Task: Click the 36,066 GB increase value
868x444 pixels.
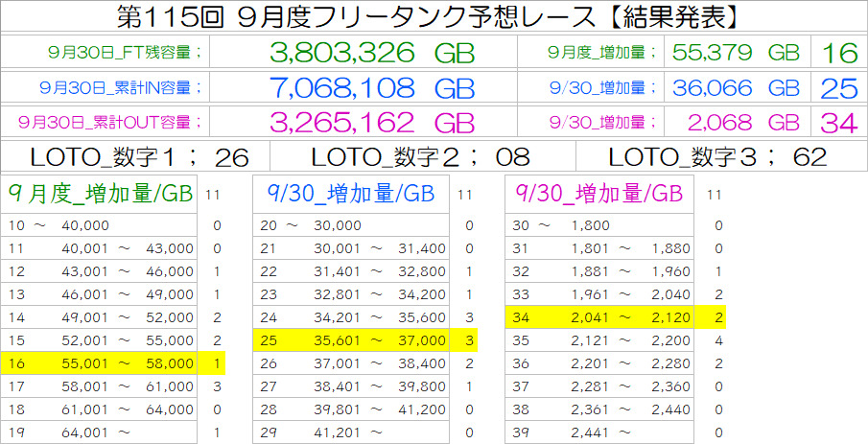Action: pyautogui.click(x=737, y=88)
